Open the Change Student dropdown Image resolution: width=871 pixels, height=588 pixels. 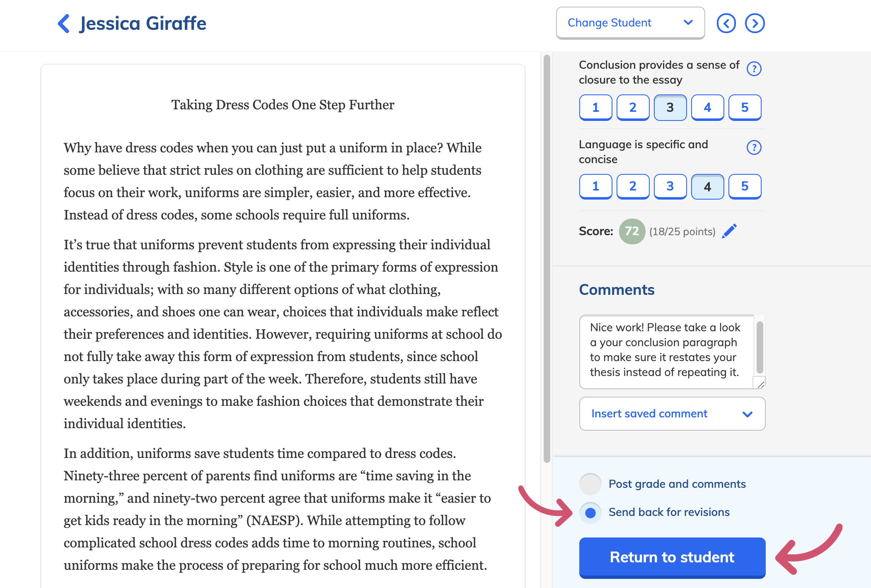(x=630, y=23)
